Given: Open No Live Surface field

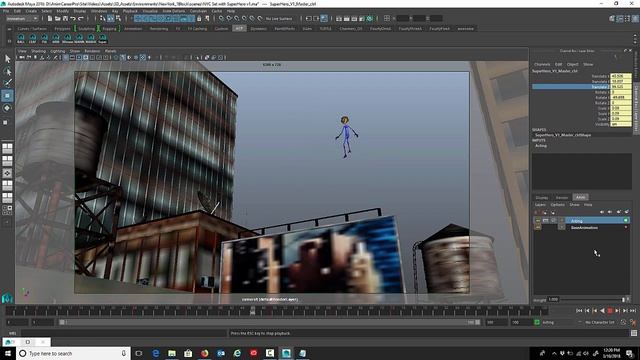Looking at the screenshot, I should tap(279, 18).
